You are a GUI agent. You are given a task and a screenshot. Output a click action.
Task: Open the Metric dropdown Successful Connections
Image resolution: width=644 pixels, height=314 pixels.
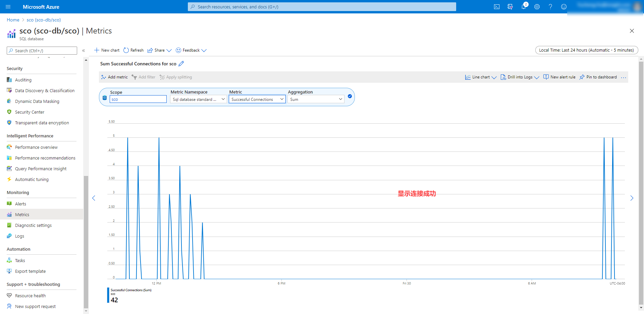pos(257,100)
